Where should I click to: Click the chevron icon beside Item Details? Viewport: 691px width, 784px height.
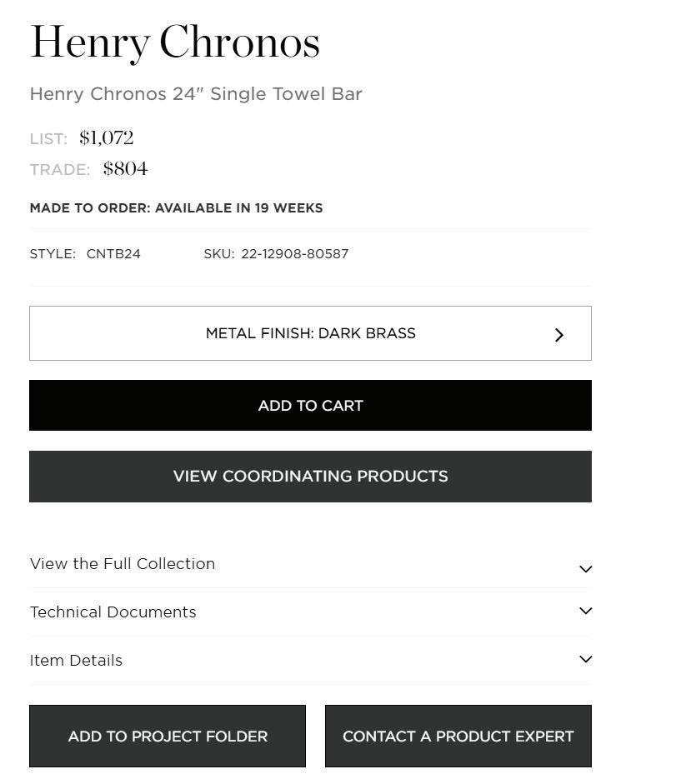(x=585, y=659)
